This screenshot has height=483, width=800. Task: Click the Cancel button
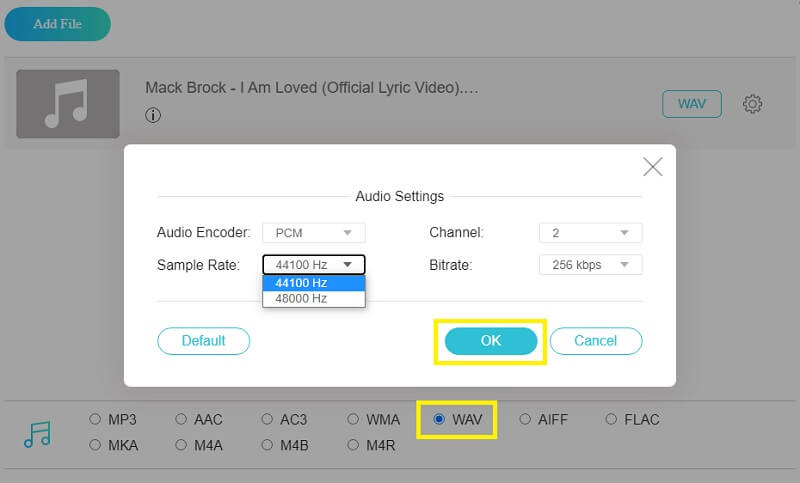click(x=595, y=341)
